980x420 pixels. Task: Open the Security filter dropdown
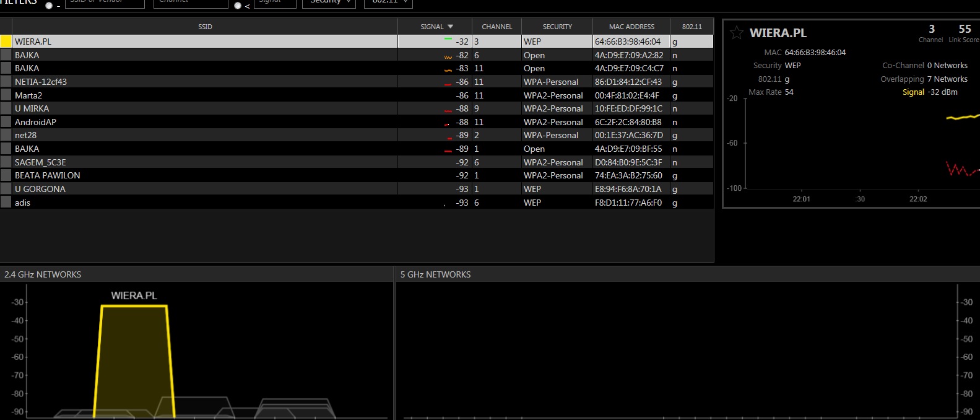[x=329, y=2]
